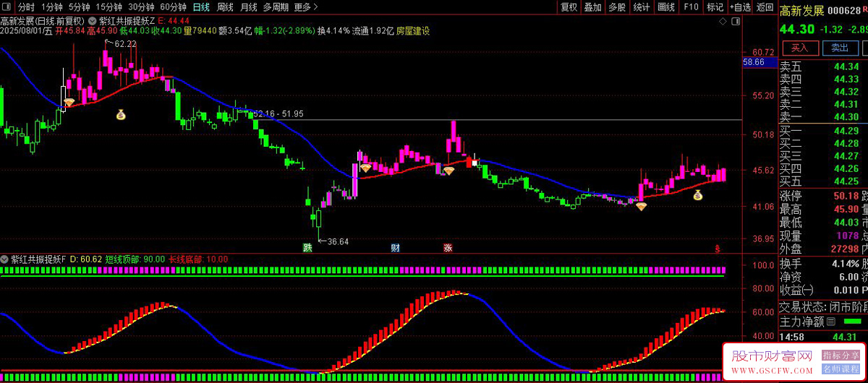
Task: Click the 交易状态 status row
Action: pyautogui.click(x=822, y=306)
